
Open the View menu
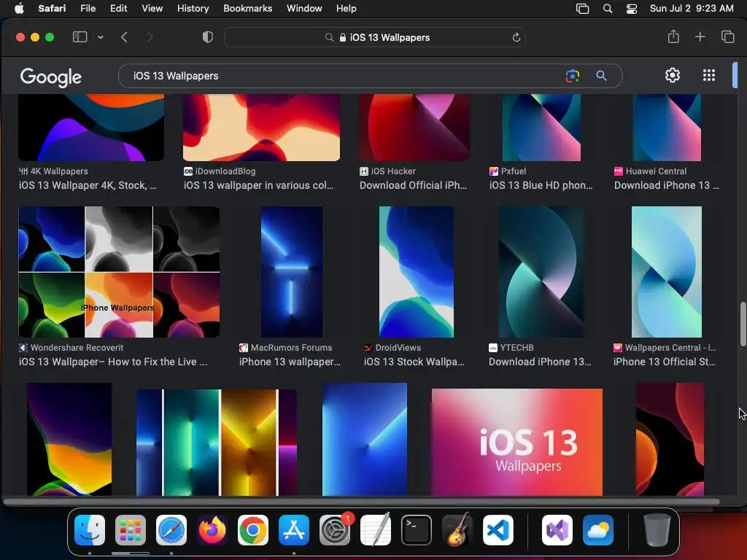coord(152,9)
